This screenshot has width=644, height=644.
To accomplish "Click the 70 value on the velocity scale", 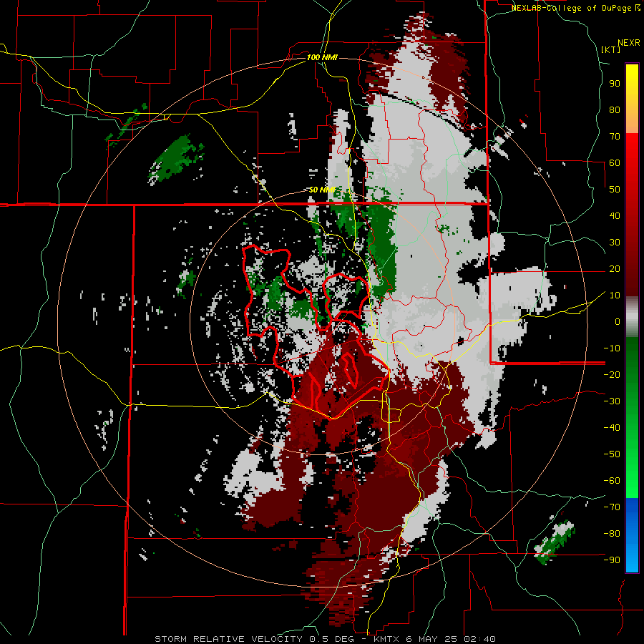I will click(615, 137).
